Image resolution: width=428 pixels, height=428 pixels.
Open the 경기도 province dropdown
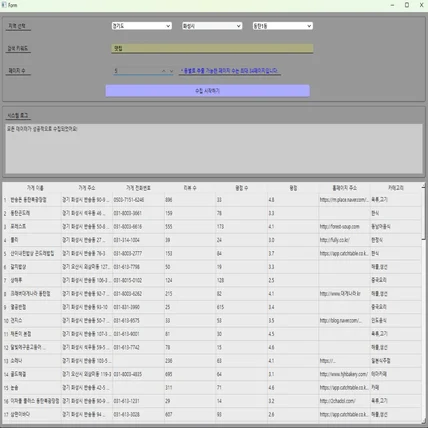pyautogui.click(x=142, y=26)
